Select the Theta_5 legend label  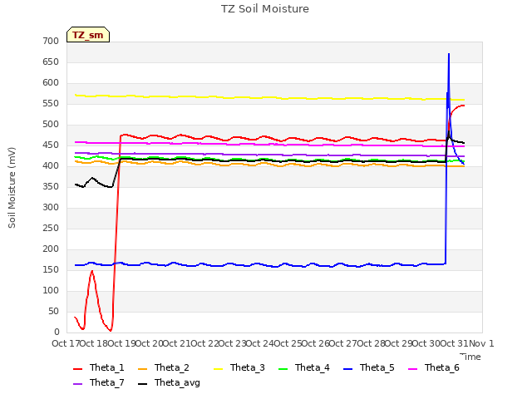coord(377,367)
